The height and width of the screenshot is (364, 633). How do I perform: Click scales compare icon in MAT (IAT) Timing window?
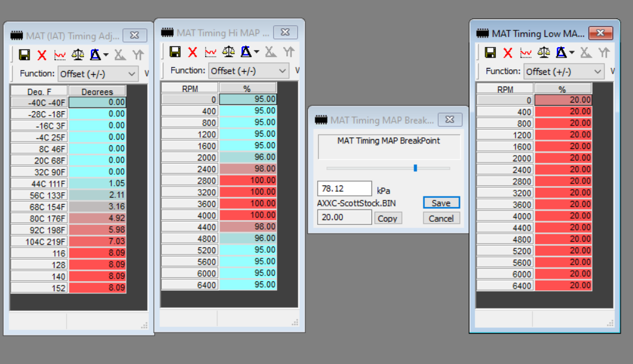[77, 55]
